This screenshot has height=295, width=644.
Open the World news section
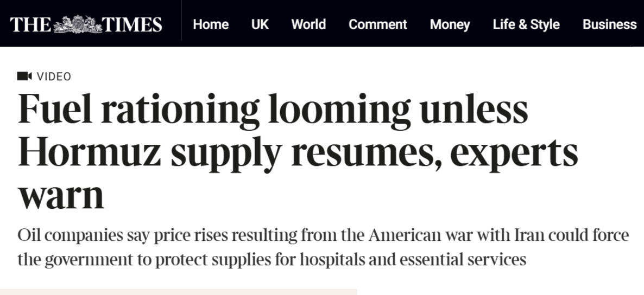308,24
